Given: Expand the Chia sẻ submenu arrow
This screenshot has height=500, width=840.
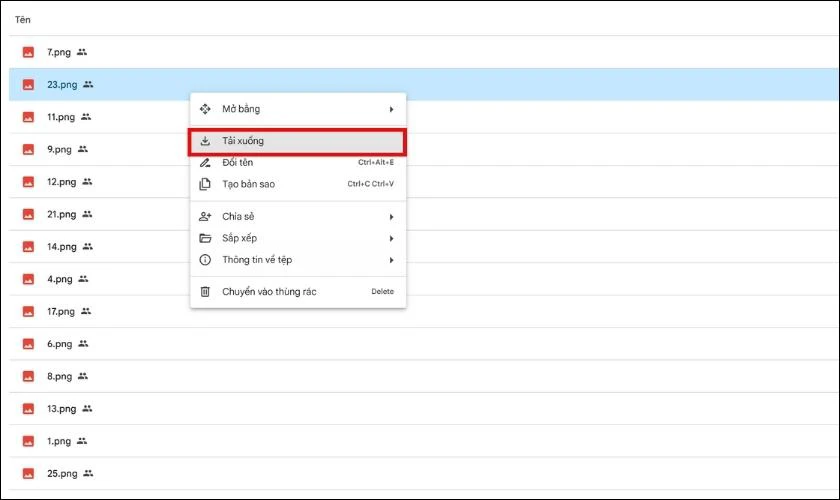Looking at the screenshot, I should (391, 216).
